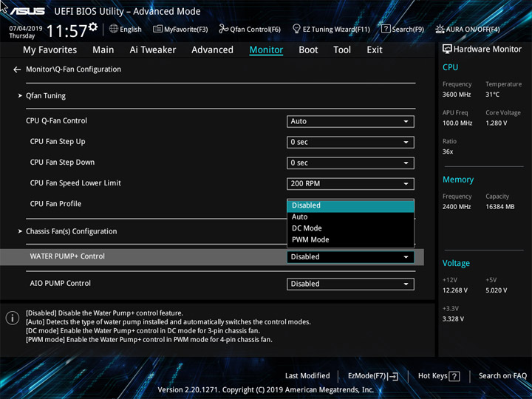Viewport: 532px width, 399px height.
Task: Choose DC Mode option
Action: pos(350,228)
